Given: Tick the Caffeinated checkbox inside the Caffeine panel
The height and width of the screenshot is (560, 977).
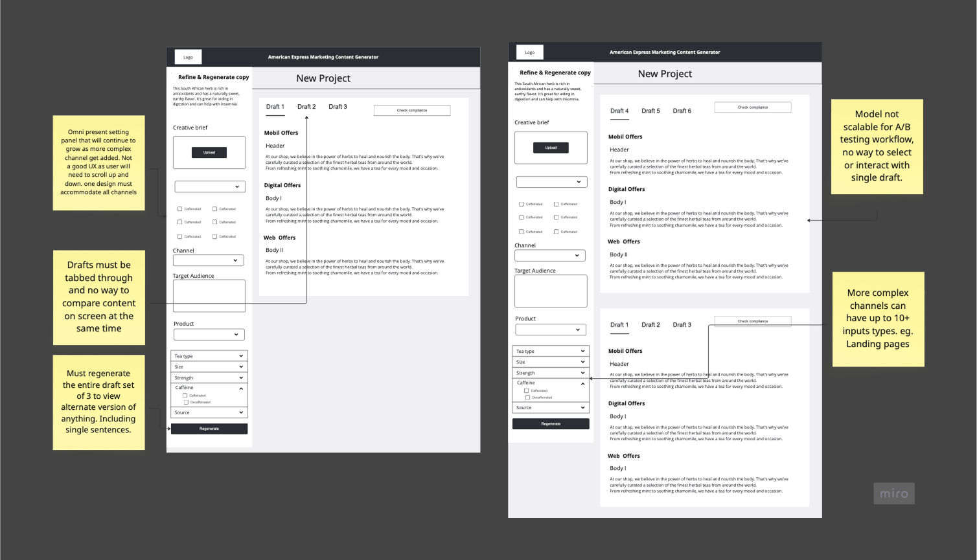Looking at the screenshot, I should coord(186,396).
